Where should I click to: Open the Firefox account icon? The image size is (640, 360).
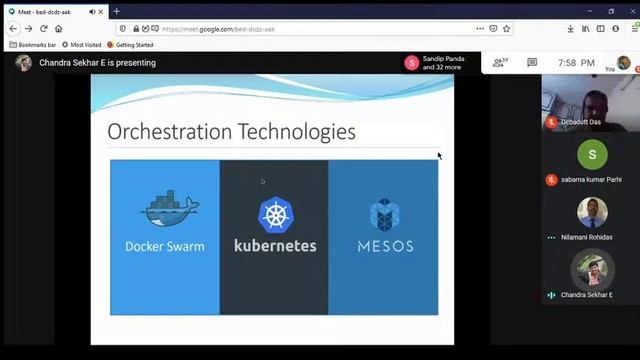616,29
